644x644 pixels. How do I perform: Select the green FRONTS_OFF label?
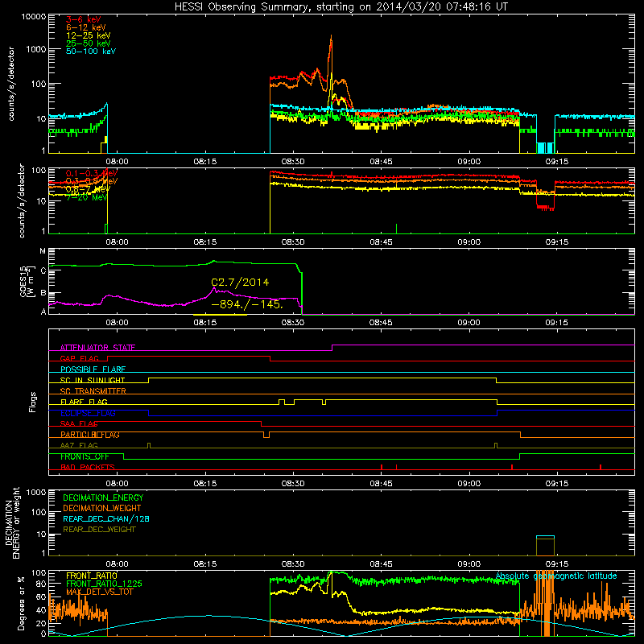85,456
